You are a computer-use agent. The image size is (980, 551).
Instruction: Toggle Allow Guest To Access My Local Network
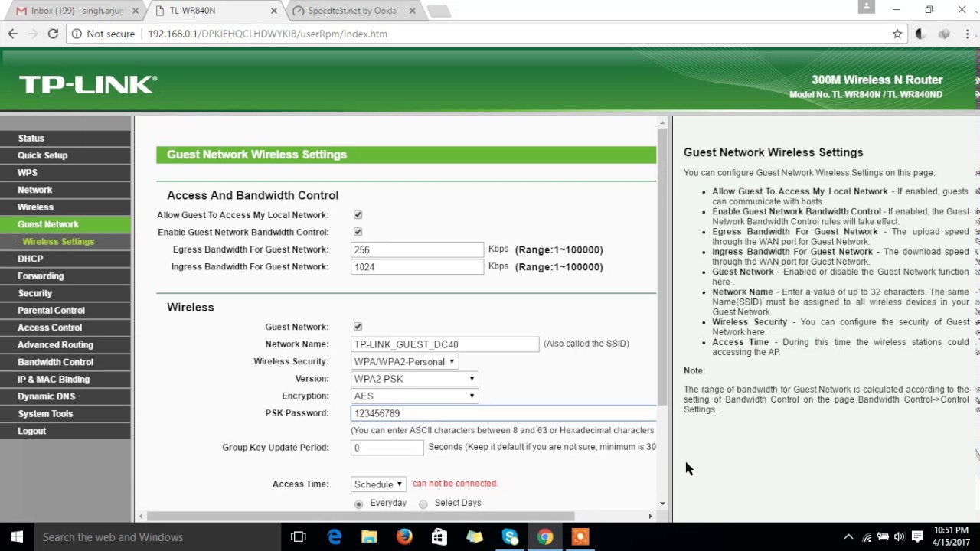point(358,215)
